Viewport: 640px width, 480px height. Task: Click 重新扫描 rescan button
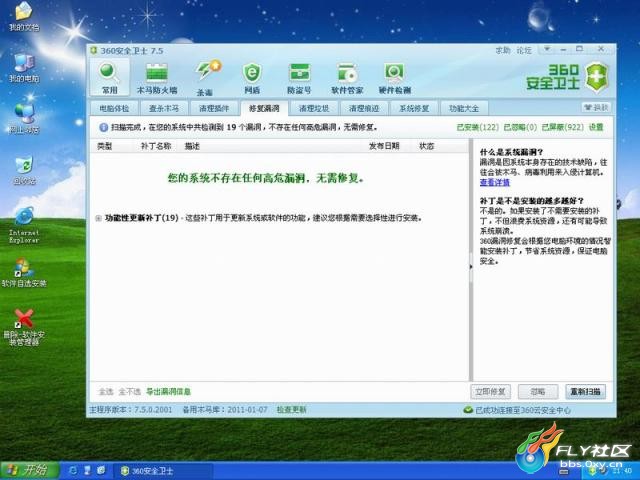click(585, 392)
